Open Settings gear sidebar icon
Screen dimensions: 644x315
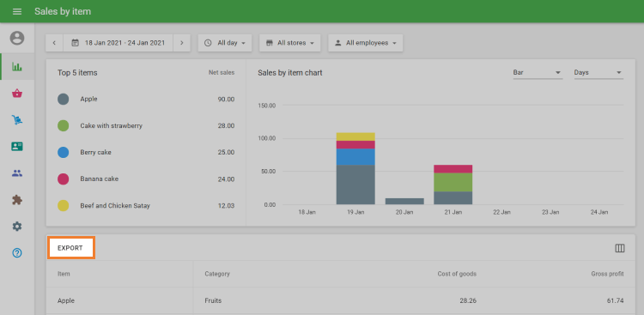(17, 227)
